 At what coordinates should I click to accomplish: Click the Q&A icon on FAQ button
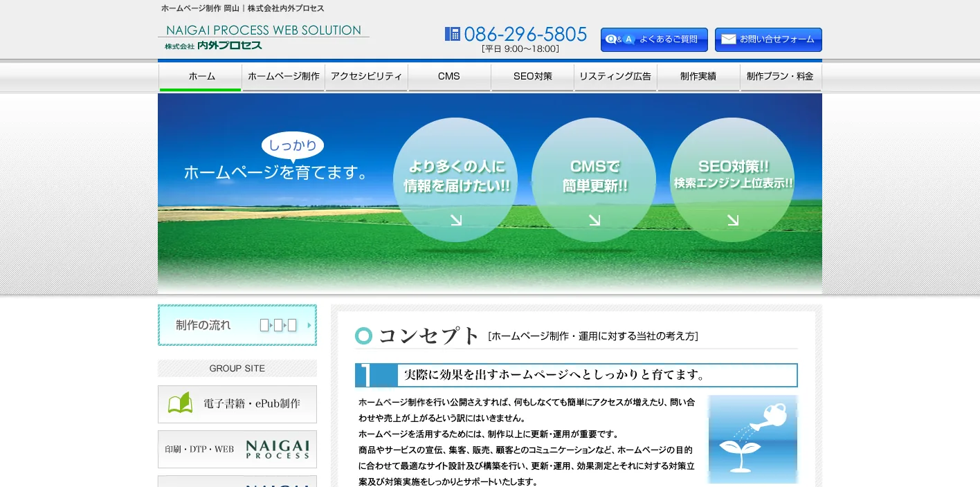tap(619, 39)
